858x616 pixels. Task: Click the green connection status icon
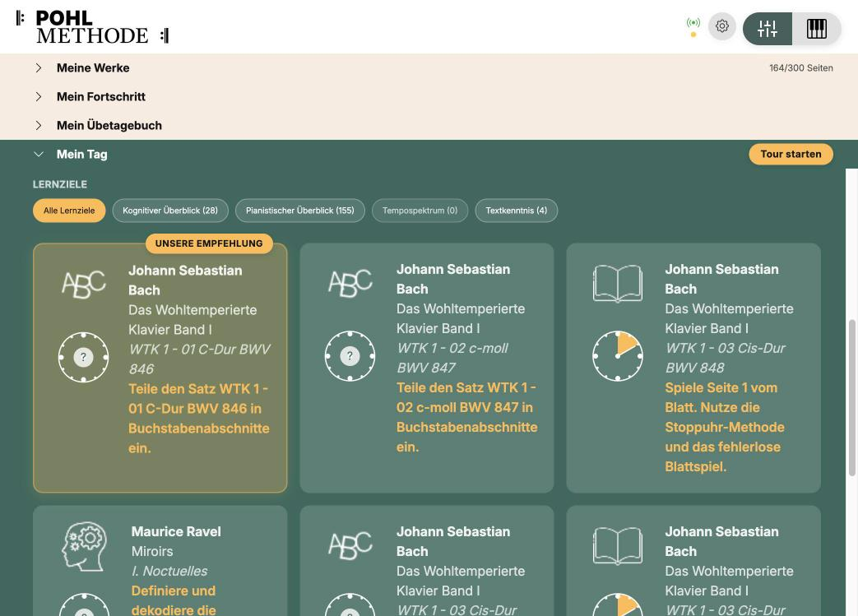click(693, 23)
